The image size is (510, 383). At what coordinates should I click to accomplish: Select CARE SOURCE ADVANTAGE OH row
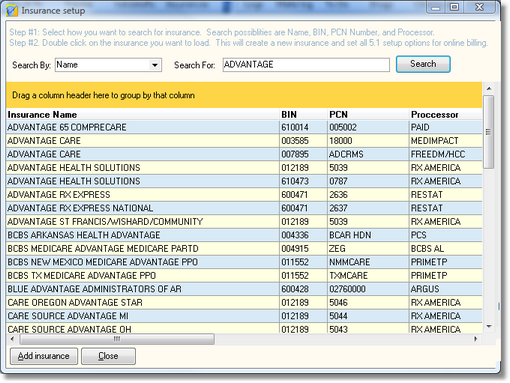coord(244,329)
